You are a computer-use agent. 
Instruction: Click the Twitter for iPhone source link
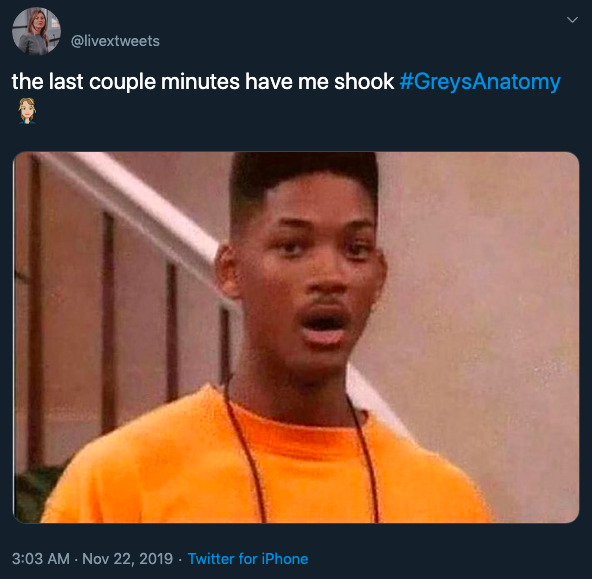coord(248,559)
